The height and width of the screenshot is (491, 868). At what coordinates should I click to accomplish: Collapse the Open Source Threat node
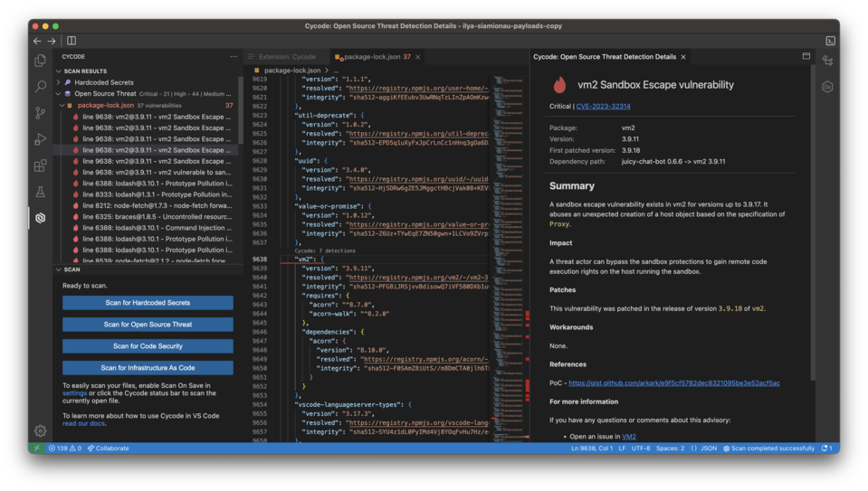tap(59, 94)
